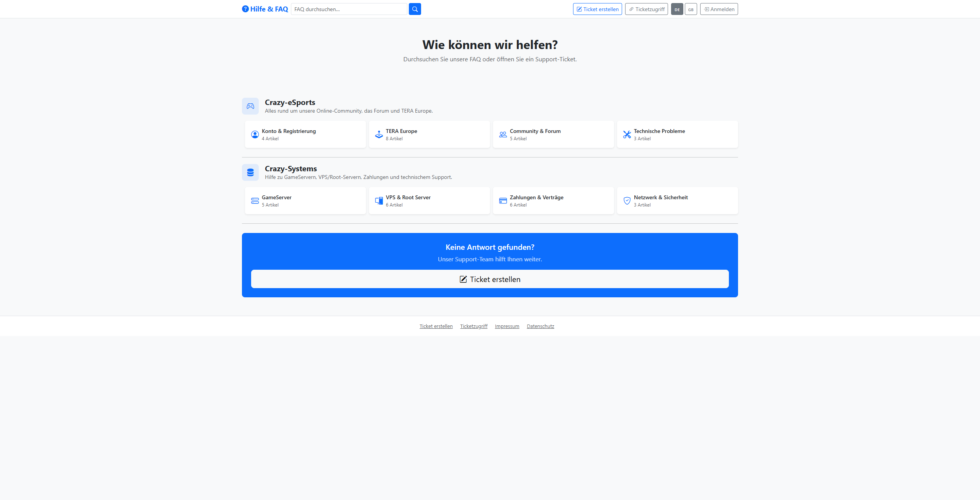This screenshot has height=500, width=980.
Task: Open the Hilfe & FAQ home link
Action: (265, 9)
